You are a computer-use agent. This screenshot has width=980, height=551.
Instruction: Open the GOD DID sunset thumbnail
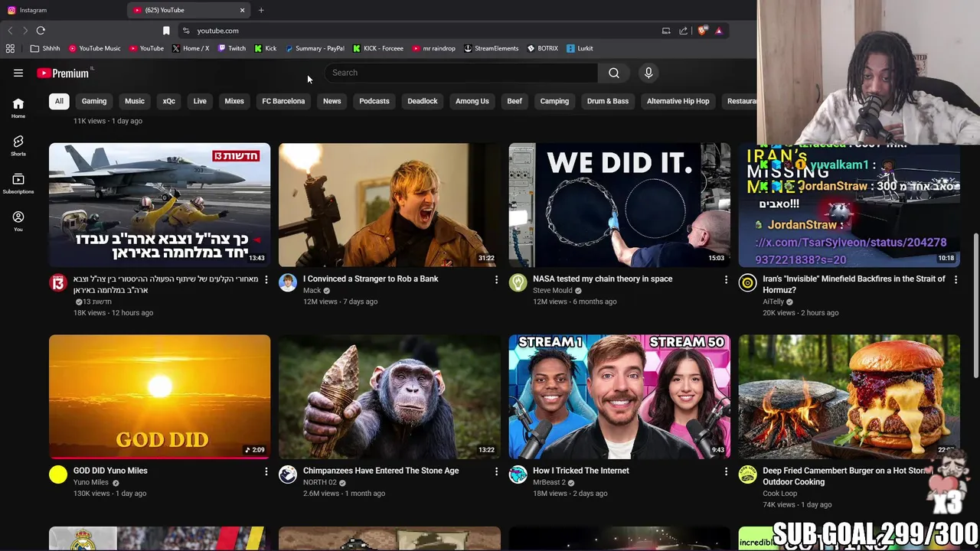(x=159, y=396)
